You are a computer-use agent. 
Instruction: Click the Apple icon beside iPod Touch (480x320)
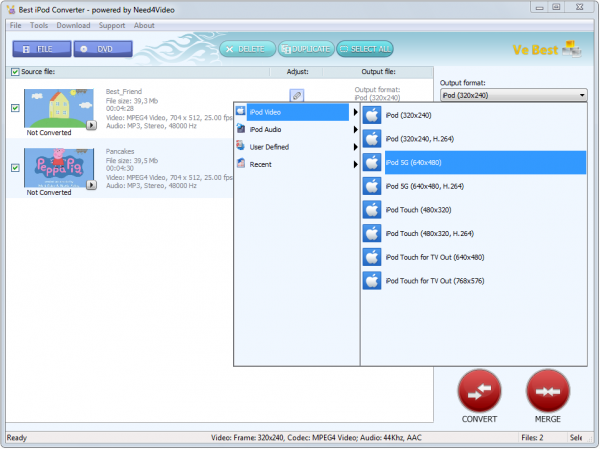click(x=372, y=210)
